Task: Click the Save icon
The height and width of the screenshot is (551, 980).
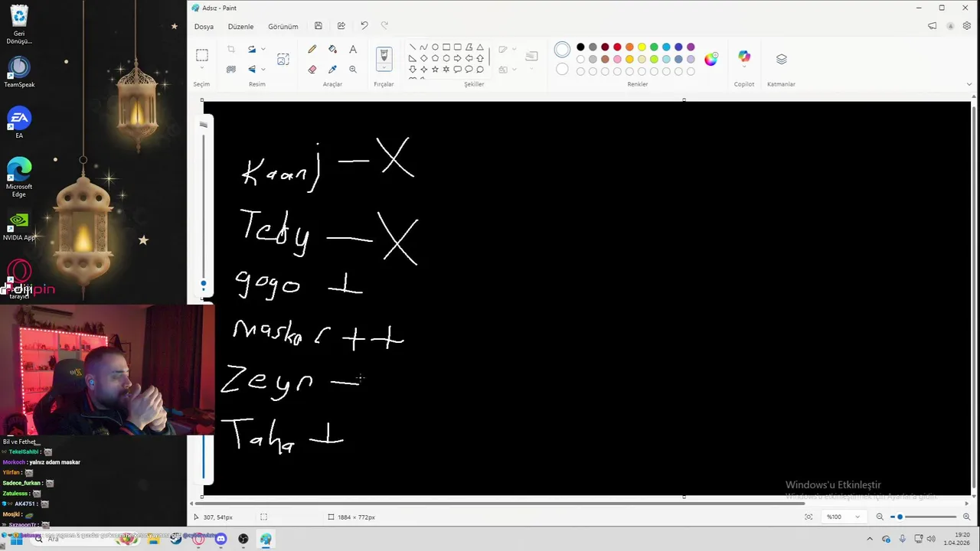Action: [x=318, y=26]
